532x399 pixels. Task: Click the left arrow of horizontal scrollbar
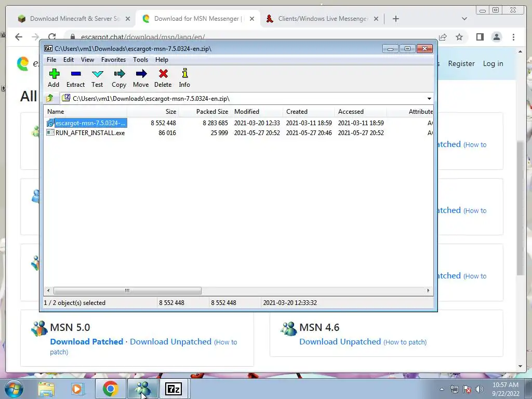point(48,291)
